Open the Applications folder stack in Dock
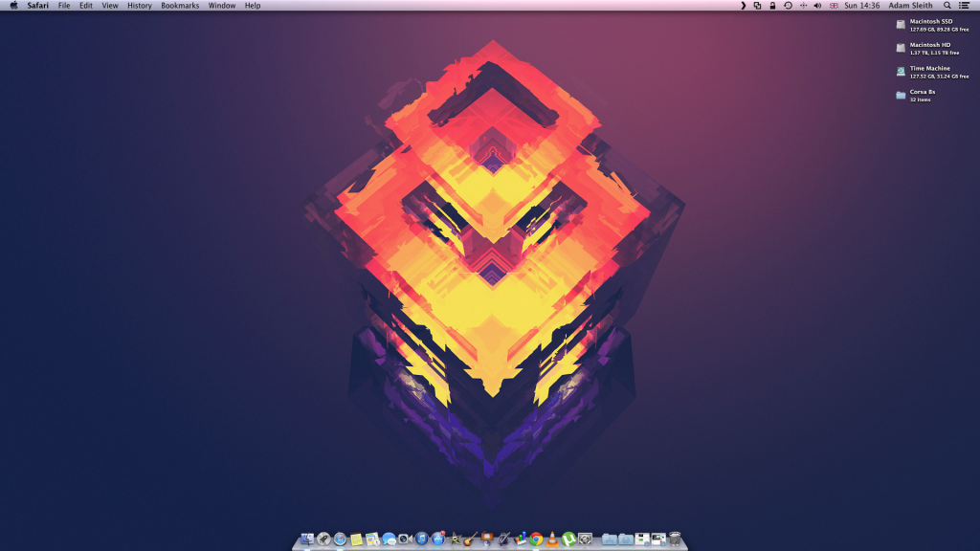The width and height of the screenshot is (980, 551). tap(610, 540)
